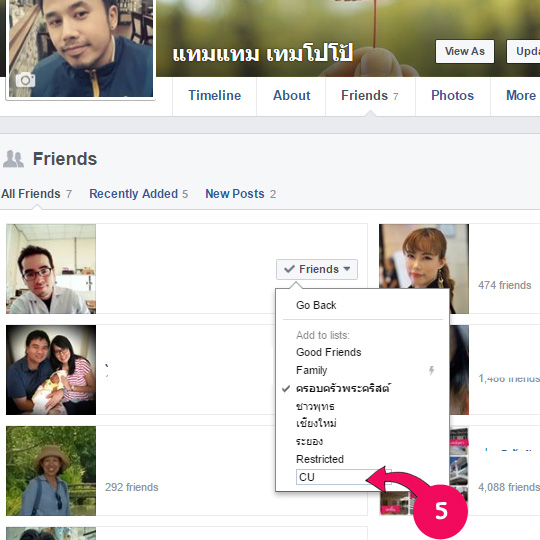Select the All Friends filter
This screenshot has width=540, height=540.
point(36,194)
